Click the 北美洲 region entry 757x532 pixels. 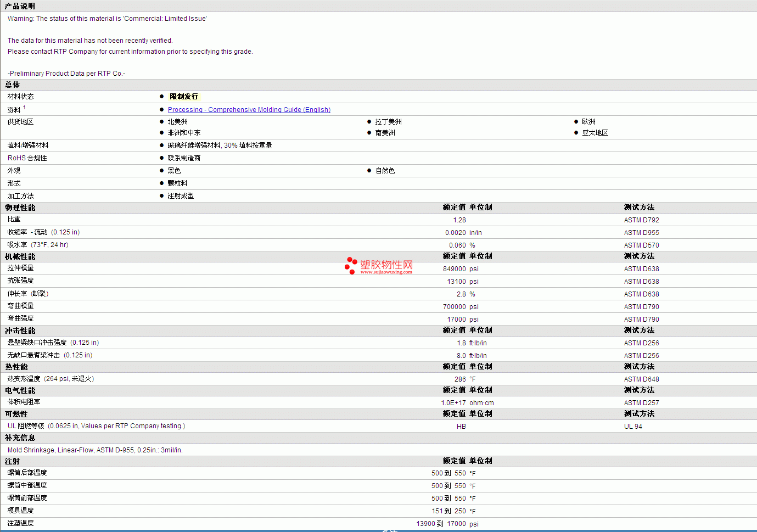(x=178, y=122)
